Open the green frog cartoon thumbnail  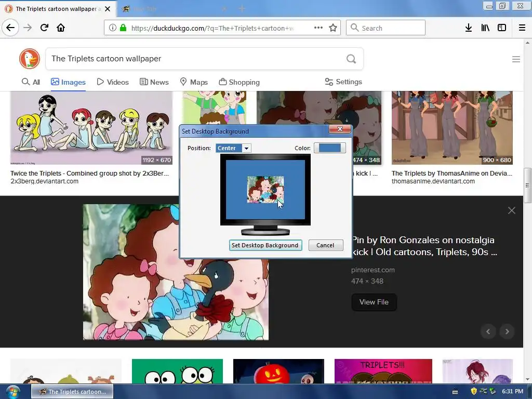pos(178,371)
